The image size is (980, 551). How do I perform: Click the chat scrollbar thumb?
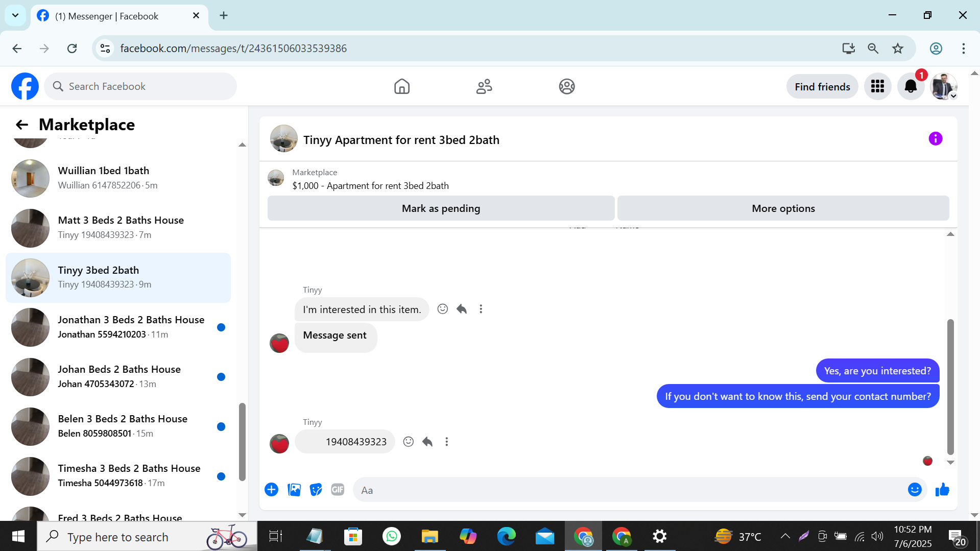click(x=950, y=387)
